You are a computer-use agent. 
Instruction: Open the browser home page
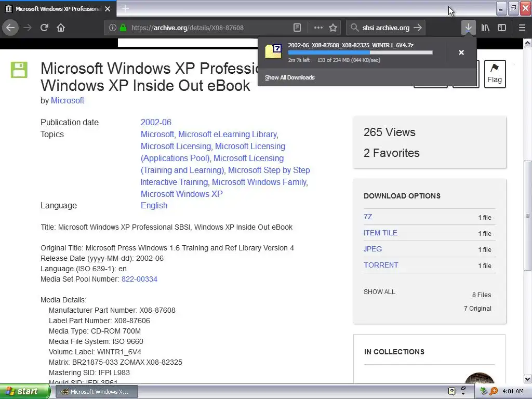click(61, 28)
